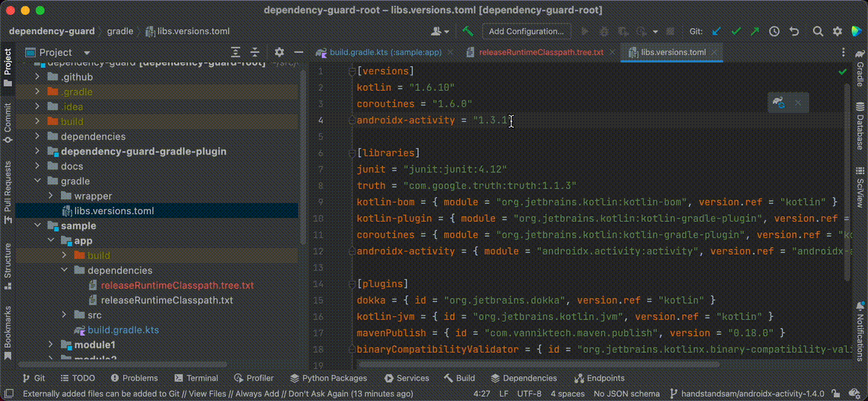Click the colorful JetBrains Toolbox icon
The image size is (868, 401).
(856, 31)
